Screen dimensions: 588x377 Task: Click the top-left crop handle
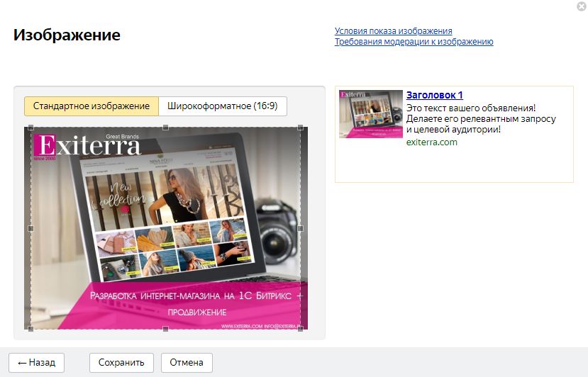point(30,128)
